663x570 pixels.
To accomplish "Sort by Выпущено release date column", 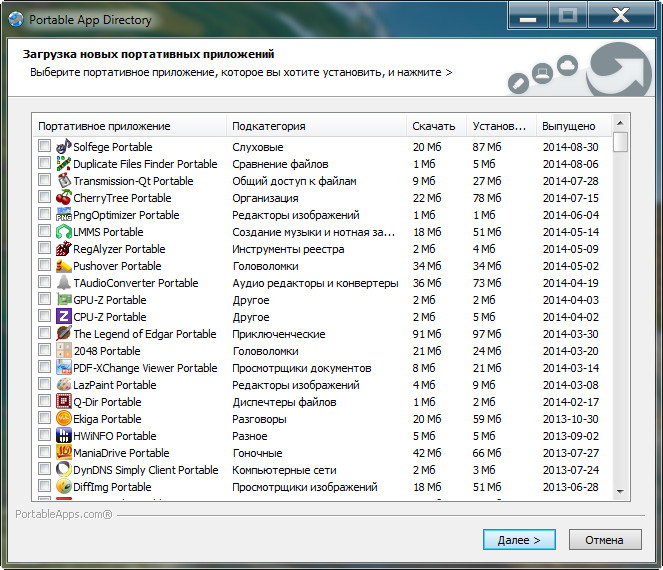I will tap(570, 126).
